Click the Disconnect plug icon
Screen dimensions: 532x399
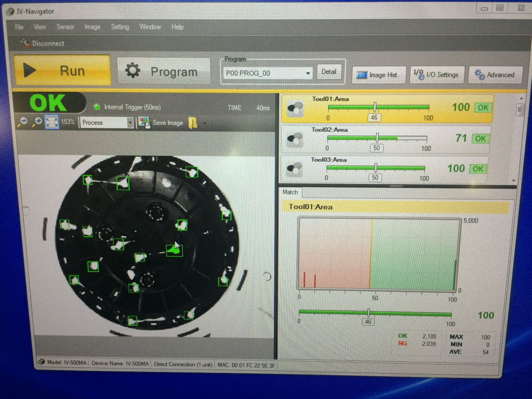[25, 43]
